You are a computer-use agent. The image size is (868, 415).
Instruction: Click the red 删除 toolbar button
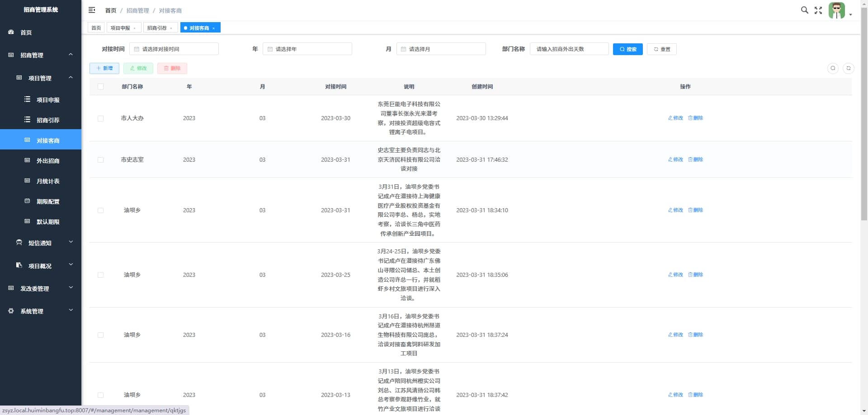pos(172,68)
